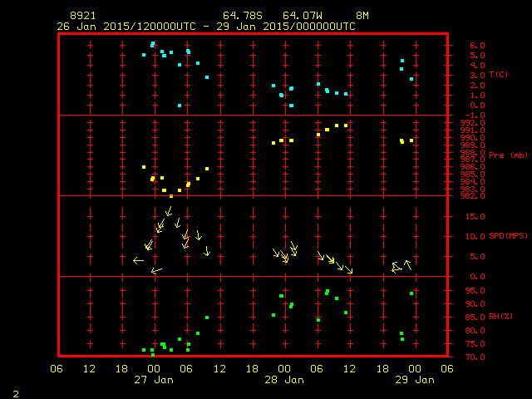Click the 29 Jan date label
This screenshot has height=399, width=532.
tap(414, 380)
